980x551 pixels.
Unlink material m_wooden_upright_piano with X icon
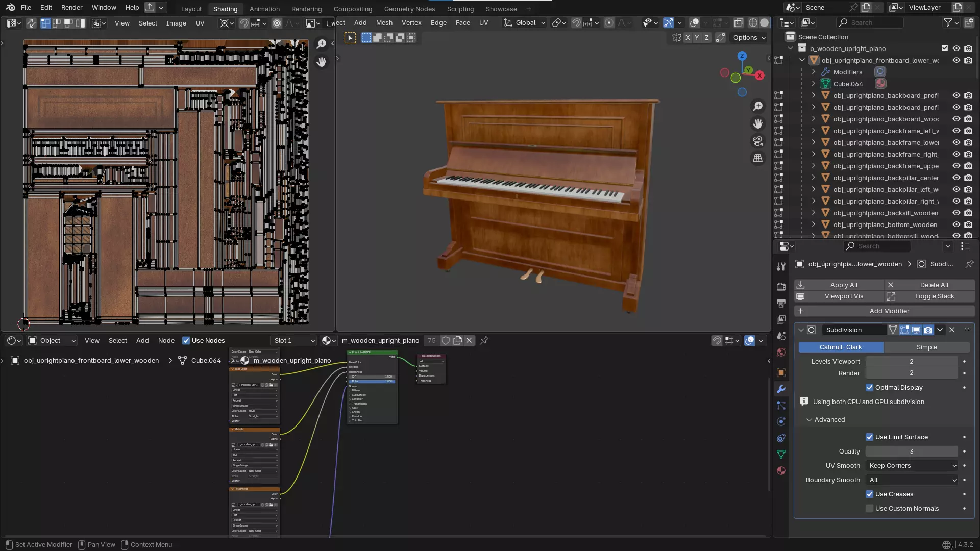coord(469,340)
